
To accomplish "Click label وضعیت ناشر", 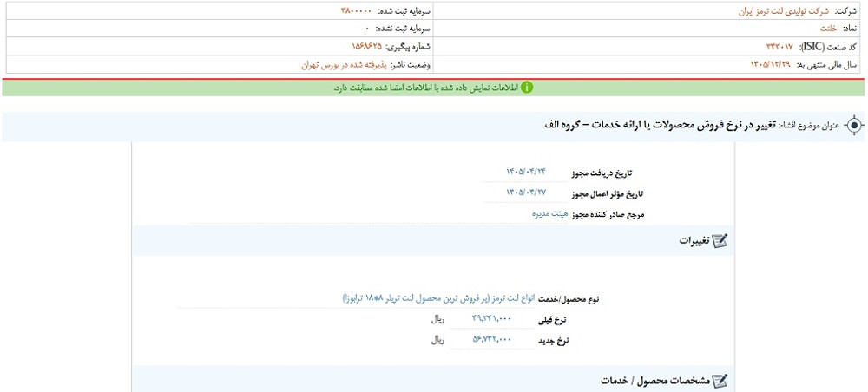I will [411, 65].
